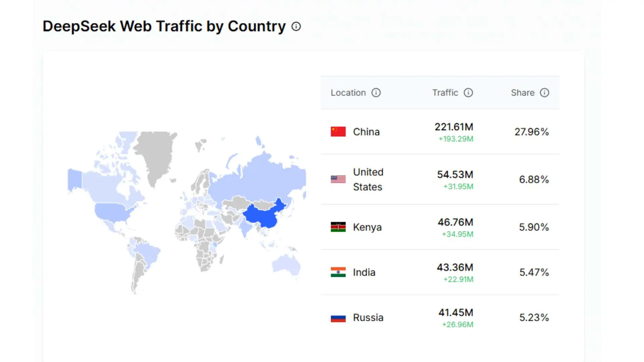The width and height of the screenshot is (644, 362).
Task: Click the Share column info icon
Action: coord(544,93)
